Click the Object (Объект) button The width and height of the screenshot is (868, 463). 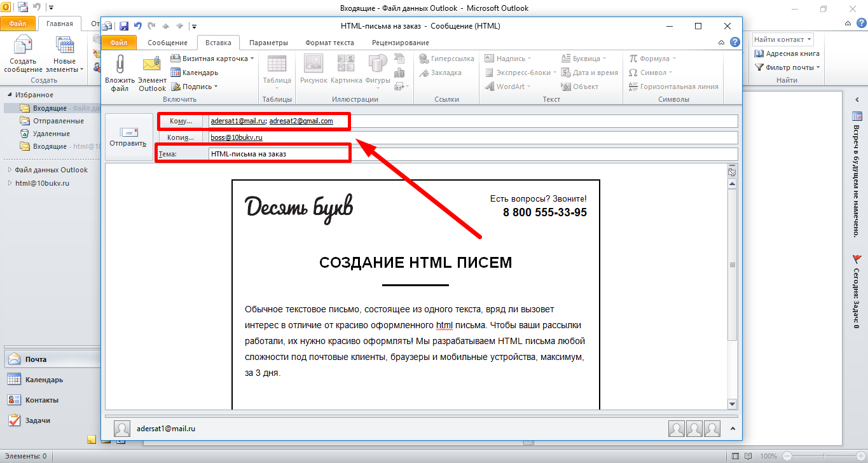click(x=580, y=86)
